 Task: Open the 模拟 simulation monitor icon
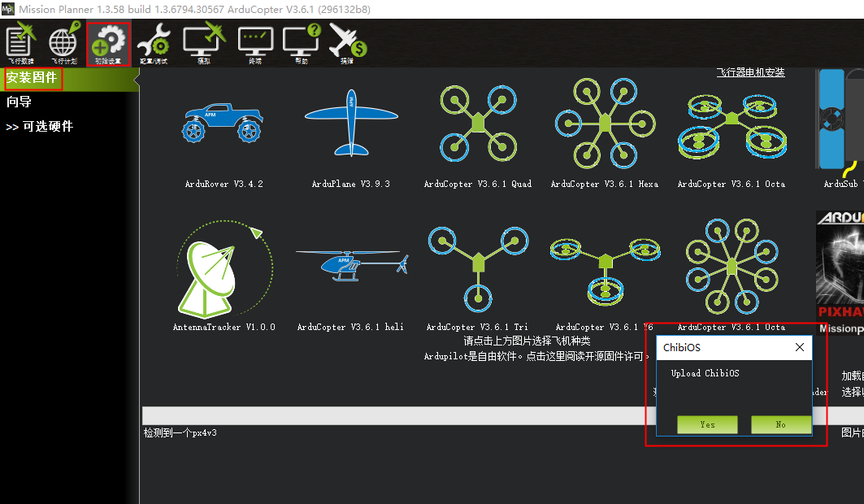[x=205, y=44]
